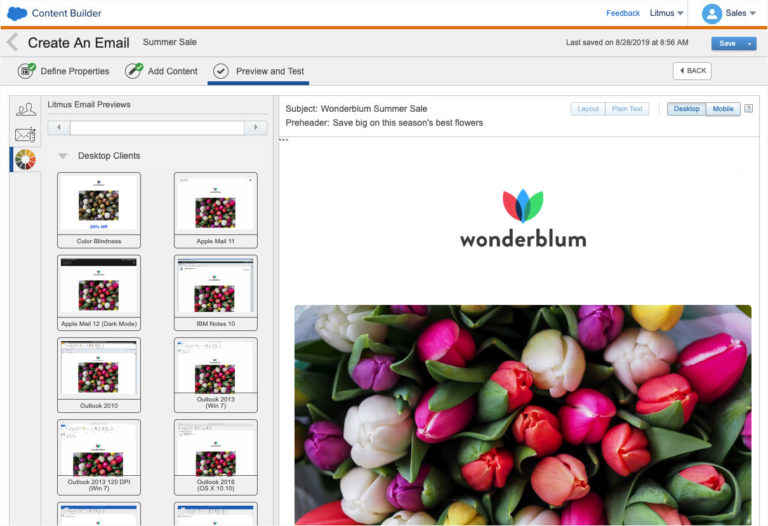Screen dimensions: 768x526
Task: Click the Salesforce cloud logo
Action: click(17, 13)
